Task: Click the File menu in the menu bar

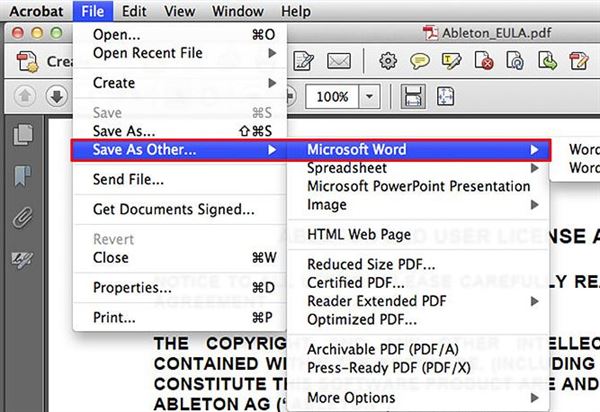Action: click(x=93, y=11)
